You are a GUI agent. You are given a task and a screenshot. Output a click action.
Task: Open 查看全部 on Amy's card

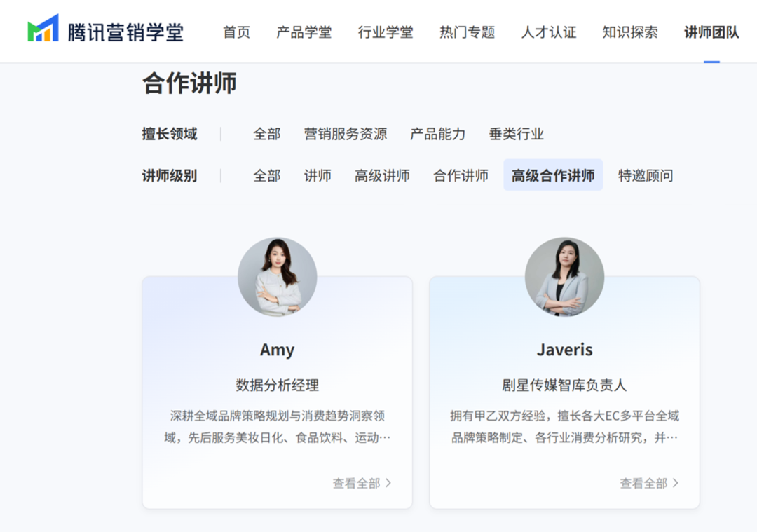(362, 483)
